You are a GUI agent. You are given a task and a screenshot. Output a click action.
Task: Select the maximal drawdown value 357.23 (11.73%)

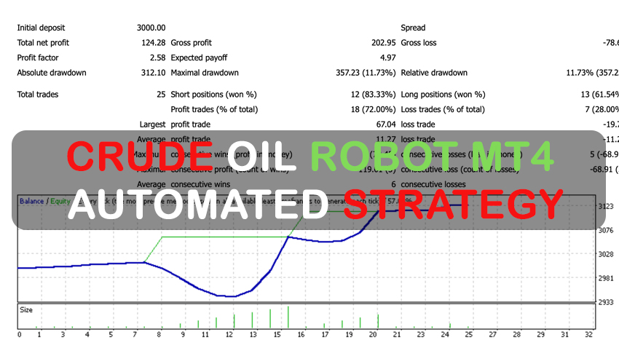pos(366,73)
